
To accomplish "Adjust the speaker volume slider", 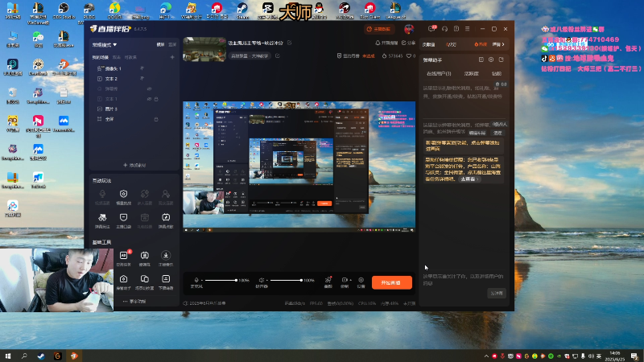I will tap(287, 280).
